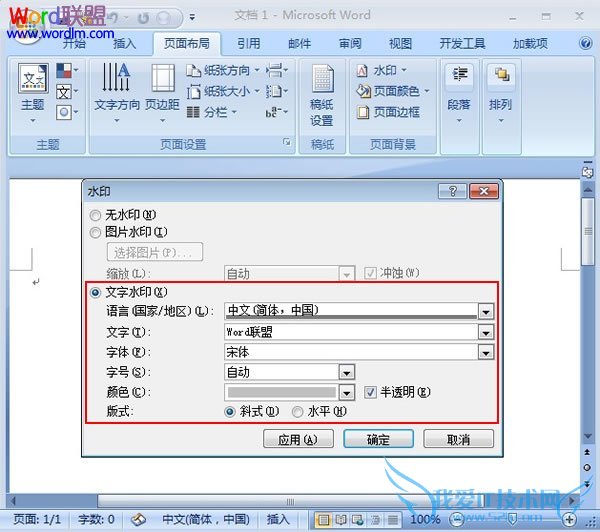Switch to Outline view icon
The width and height of the screenshot is (600, 532).
(375, 520)
